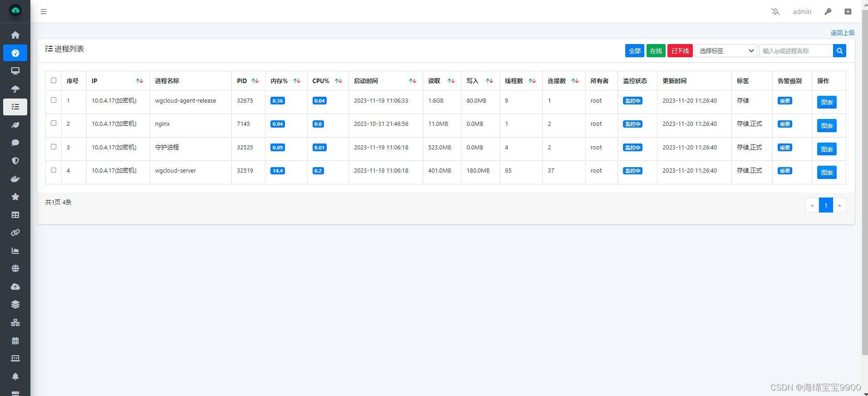This screenshot has height=396, width=868.
Task: Click the 返回上级 link
Action: [x=843, y=33]
